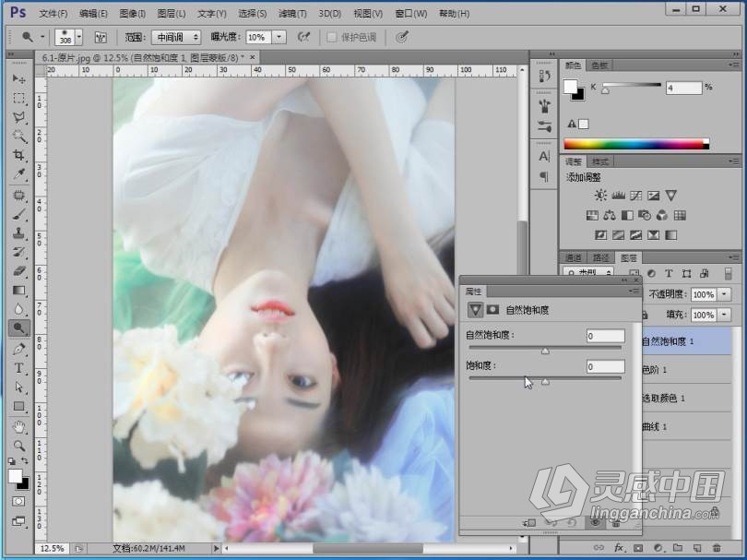The height and width of the screenshot is (560, 747).
Task: Click the 饱和度 value input field
Action: click(606, 366)
